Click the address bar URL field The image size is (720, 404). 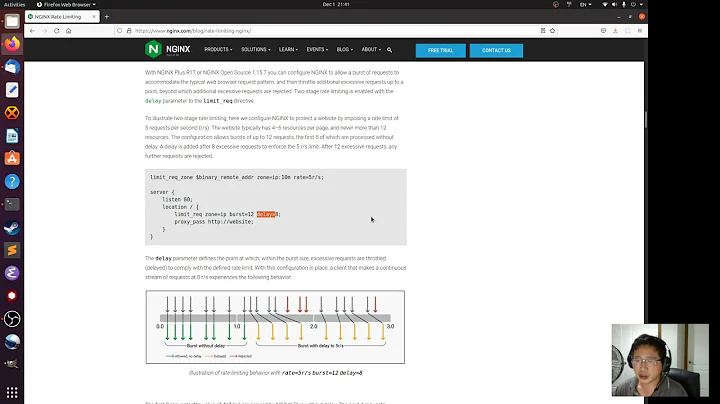(335, 31)
